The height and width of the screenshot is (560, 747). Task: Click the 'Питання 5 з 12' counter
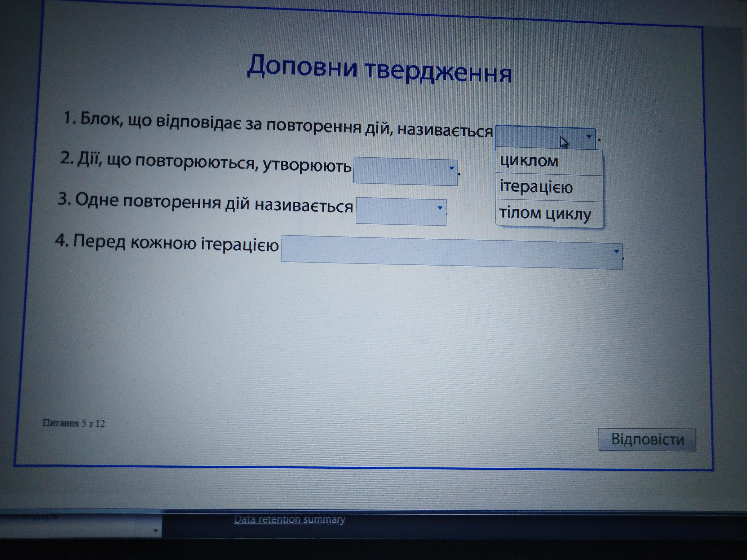73,423
